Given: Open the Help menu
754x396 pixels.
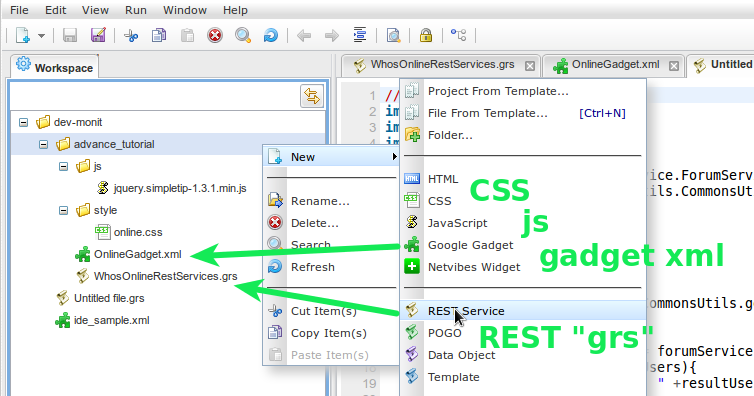Looking at the screenshot, I should [235, 10].
